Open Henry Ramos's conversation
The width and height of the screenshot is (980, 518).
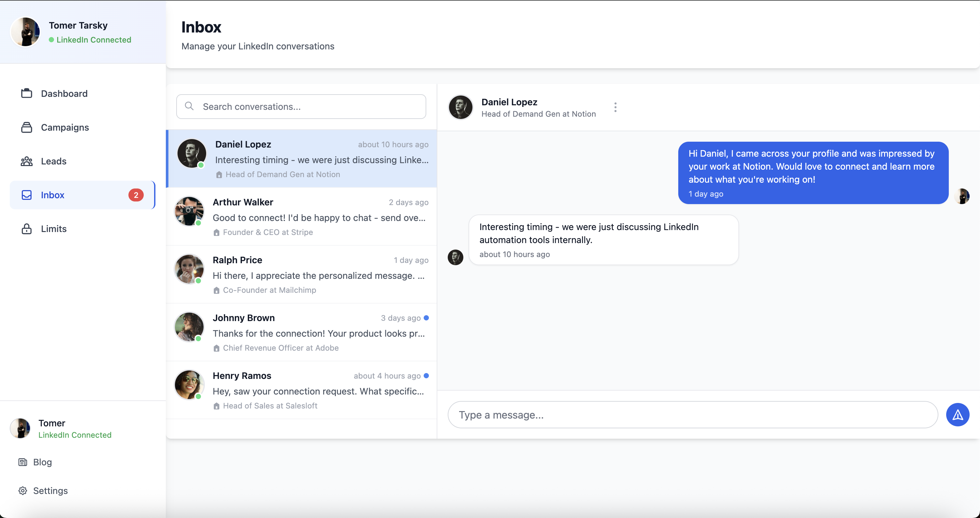[x=301, y=390]
